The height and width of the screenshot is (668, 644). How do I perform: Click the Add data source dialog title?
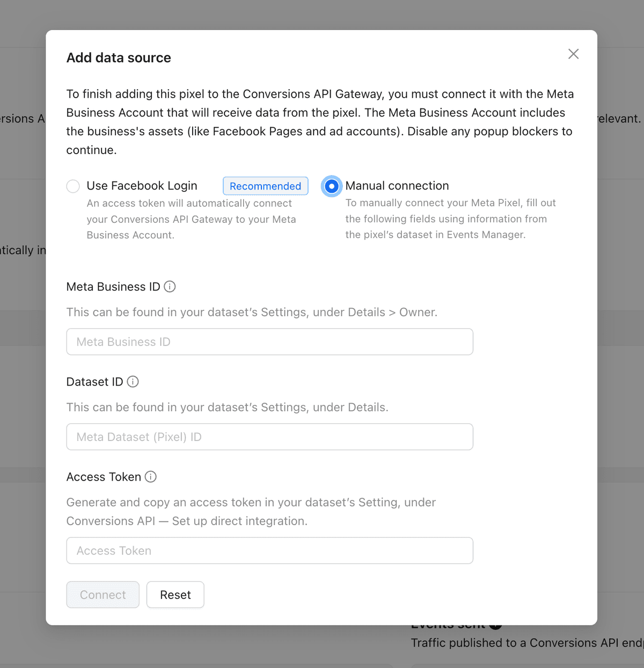pyautogui.click(x=119, y=57)
